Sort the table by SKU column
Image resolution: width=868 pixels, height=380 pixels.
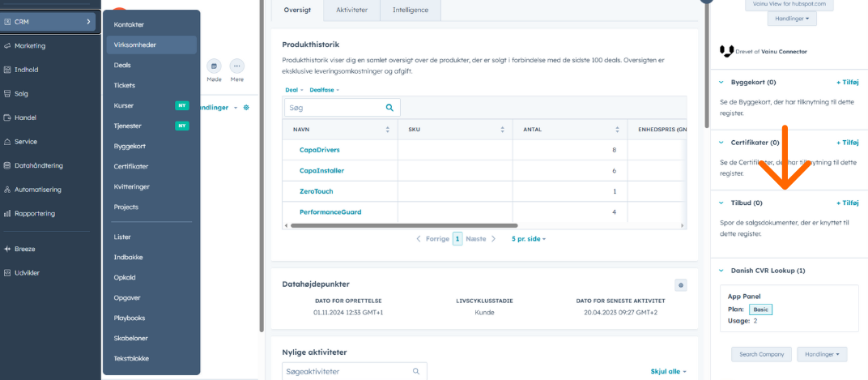[503, 130]
